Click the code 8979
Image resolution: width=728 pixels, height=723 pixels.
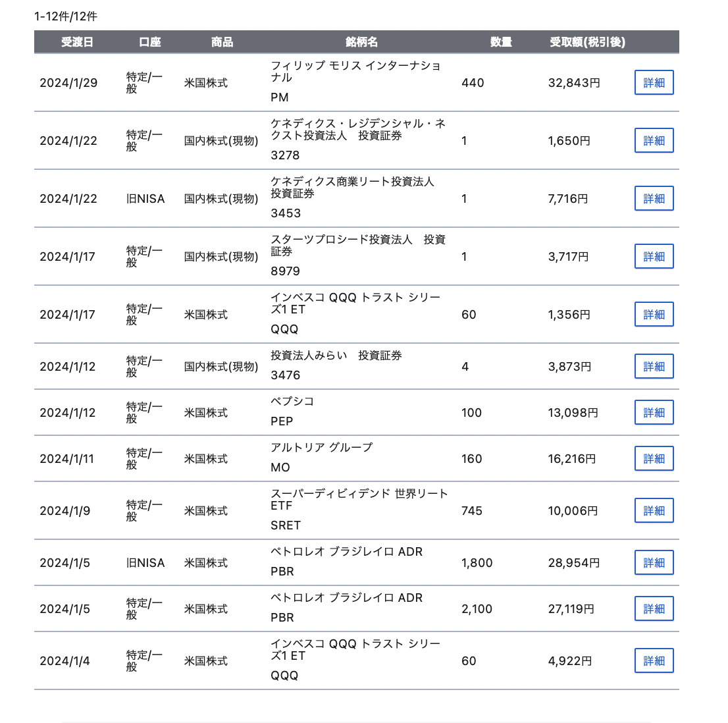(x=285, y=271)
